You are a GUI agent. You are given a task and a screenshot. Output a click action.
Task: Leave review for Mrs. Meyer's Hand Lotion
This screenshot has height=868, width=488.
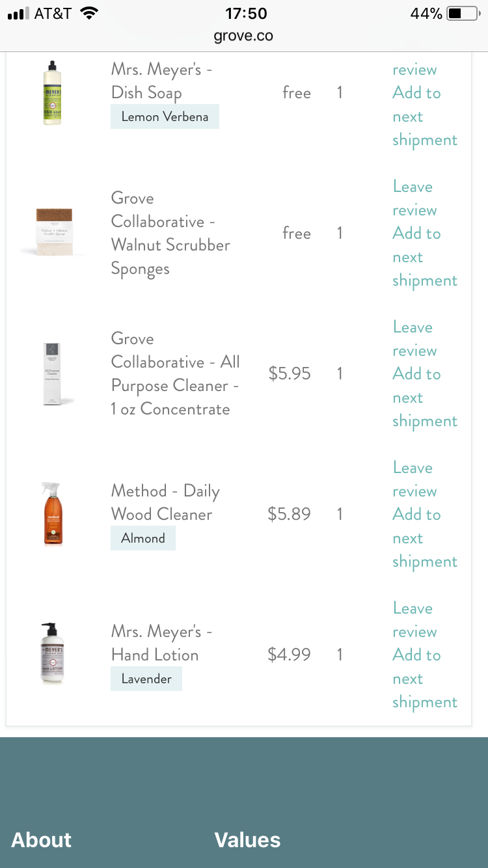click(414, 620)
